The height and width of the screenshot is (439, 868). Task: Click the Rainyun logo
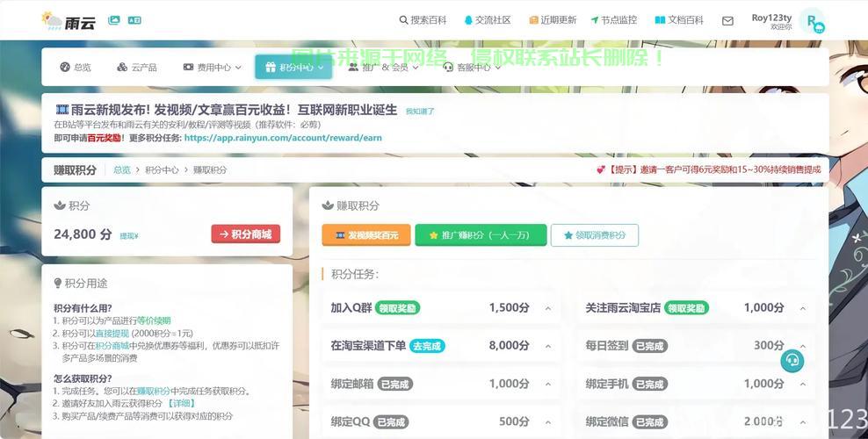pyautogui.click(x=69, y=22)
